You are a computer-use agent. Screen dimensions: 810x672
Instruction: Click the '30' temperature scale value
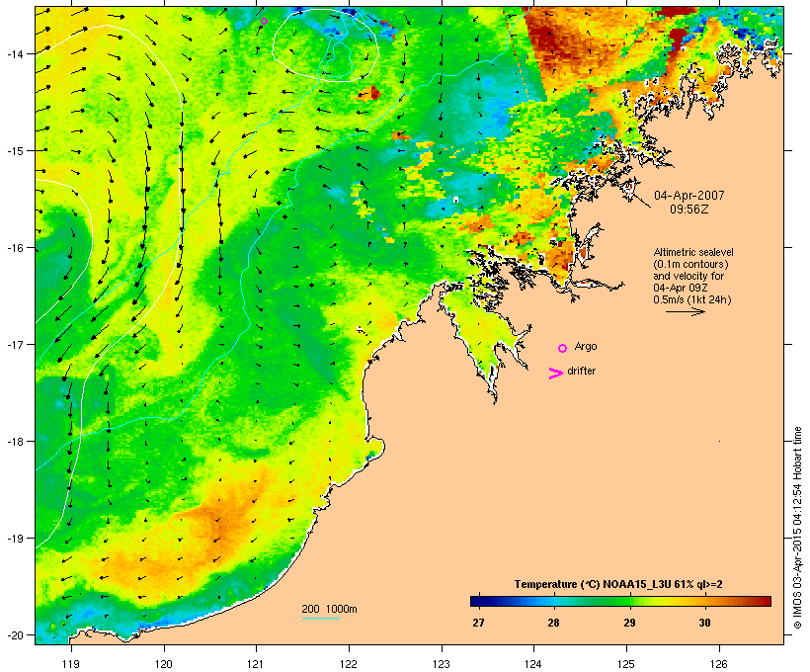pyautogui.click(x=704, y=623)
